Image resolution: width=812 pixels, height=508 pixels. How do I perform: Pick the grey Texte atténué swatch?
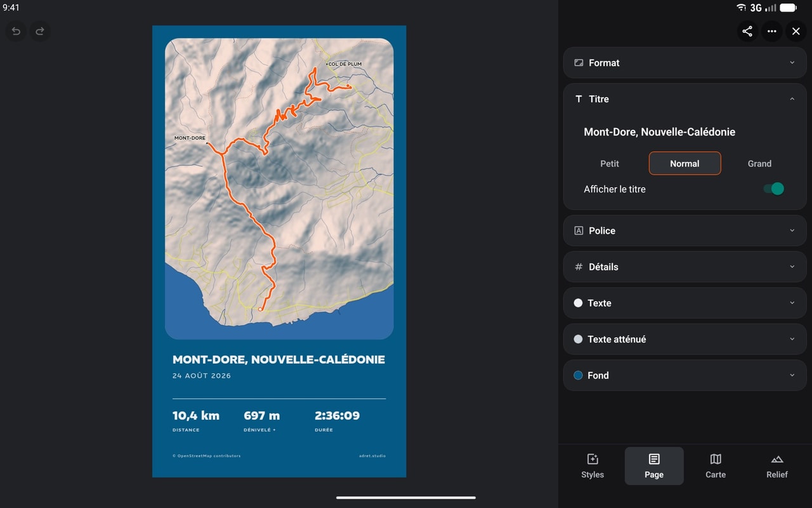pos(578,339)
